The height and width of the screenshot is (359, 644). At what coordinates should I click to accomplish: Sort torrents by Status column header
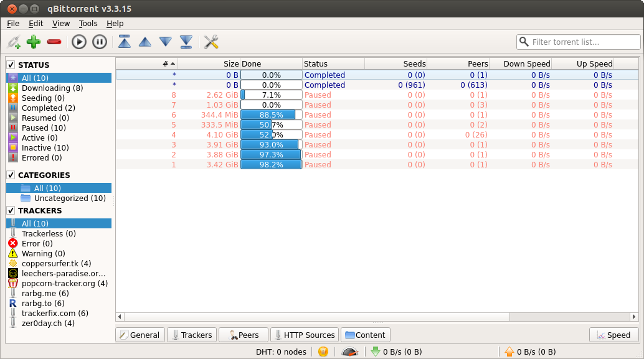click(333, 63)
